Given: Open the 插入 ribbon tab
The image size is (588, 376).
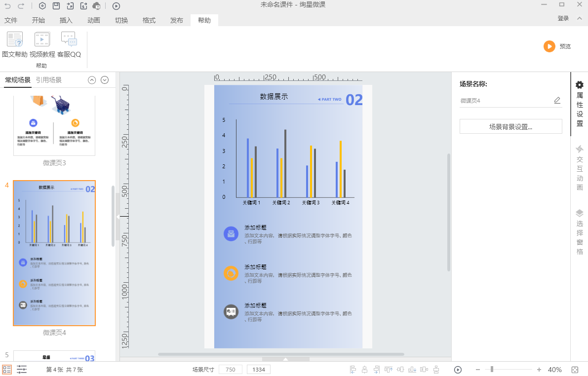Looking at the screenshot, I should 66,20.
